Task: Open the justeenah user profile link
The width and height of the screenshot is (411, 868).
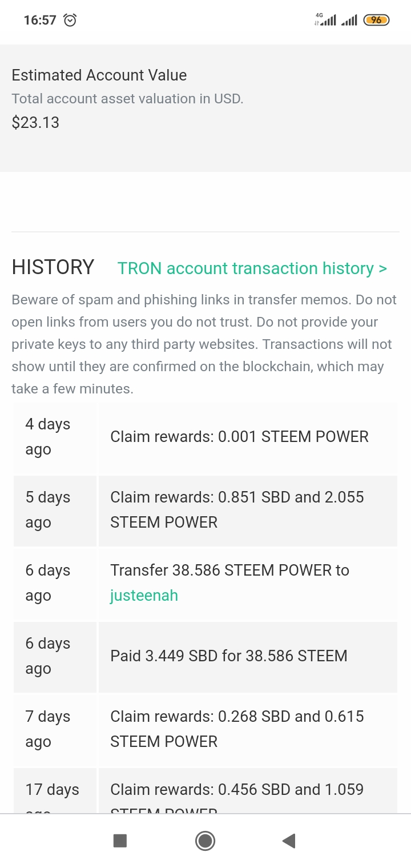Action: click(x=144, y=595)
